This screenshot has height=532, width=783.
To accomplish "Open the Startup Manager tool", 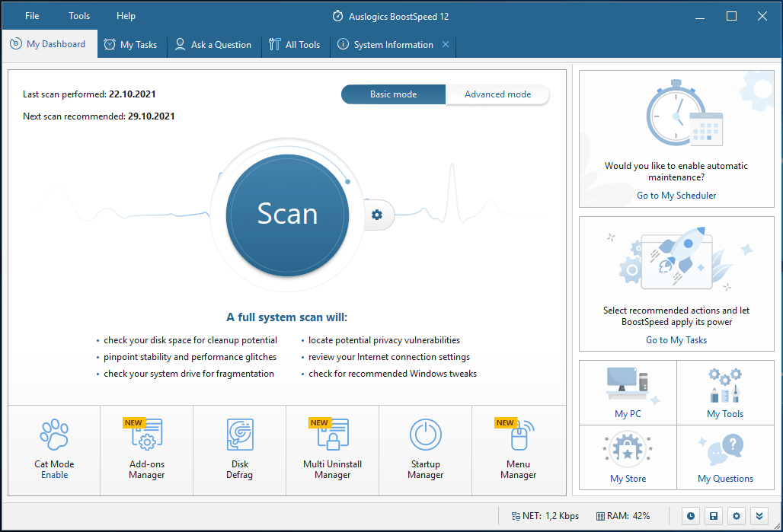I will coord(426,450).
